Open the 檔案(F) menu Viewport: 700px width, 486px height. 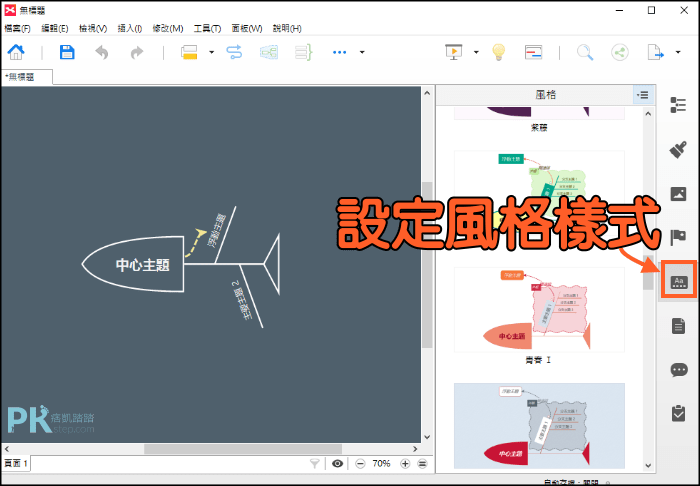[x=17, y=29]
